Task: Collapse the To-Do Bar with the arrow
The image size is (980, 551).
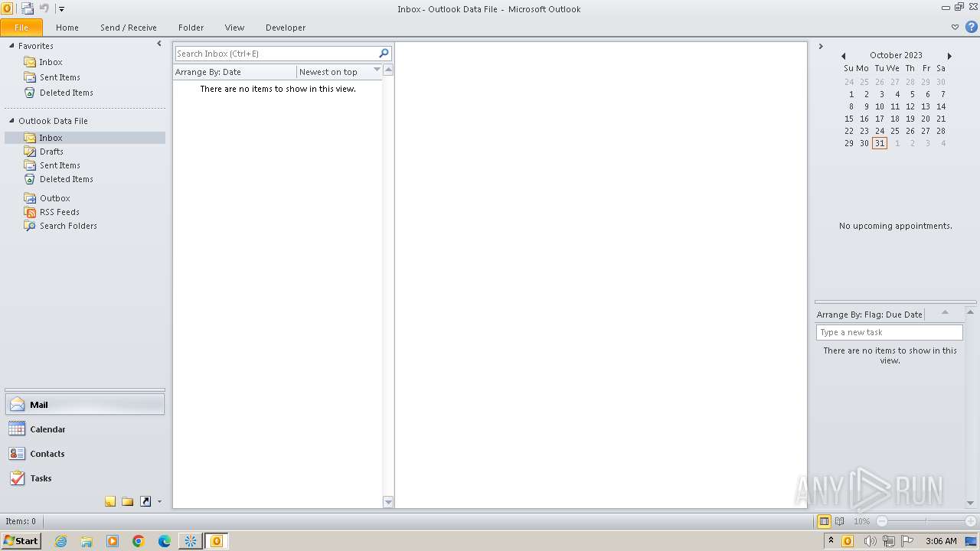Action: [821, 47]
